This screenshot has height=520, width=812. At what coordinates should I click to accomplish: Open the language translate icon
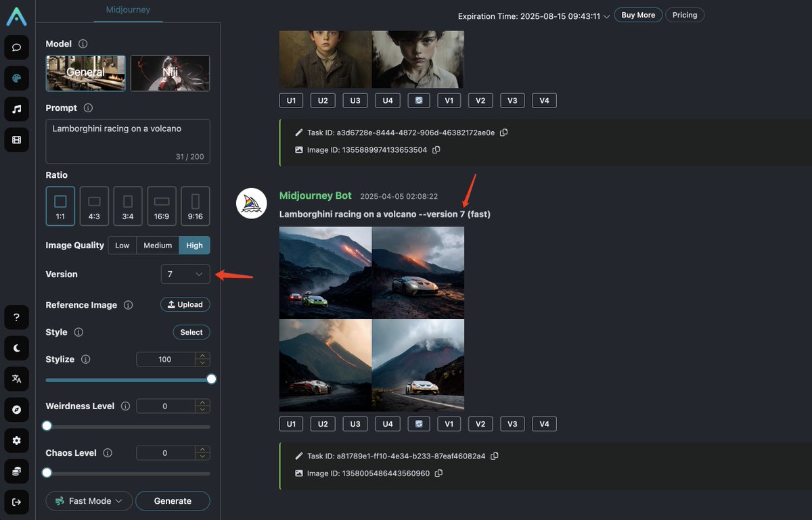click(x=17, y=379)
